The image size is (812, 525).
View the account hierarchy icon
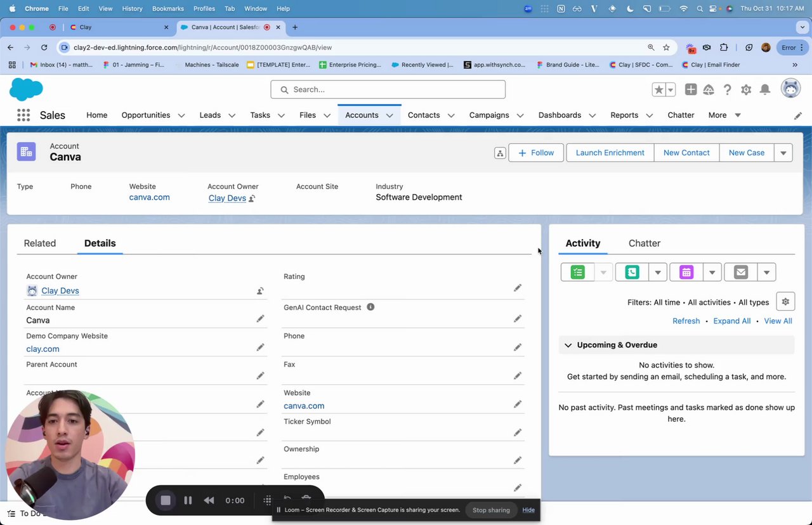click(500, 153)
